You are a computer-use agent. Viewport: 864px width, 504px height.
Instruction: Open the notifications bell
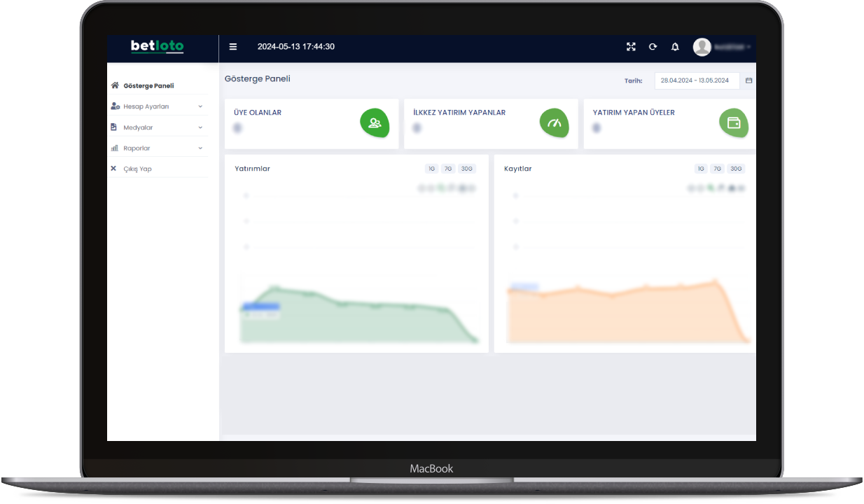[675, 47]
